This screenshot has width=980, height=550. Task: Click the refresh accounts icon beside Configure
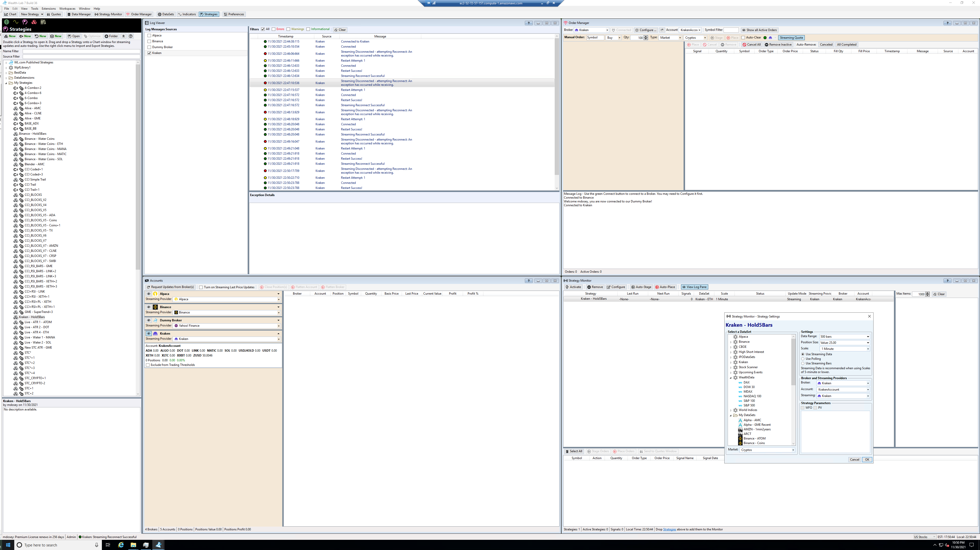point(662,30)
